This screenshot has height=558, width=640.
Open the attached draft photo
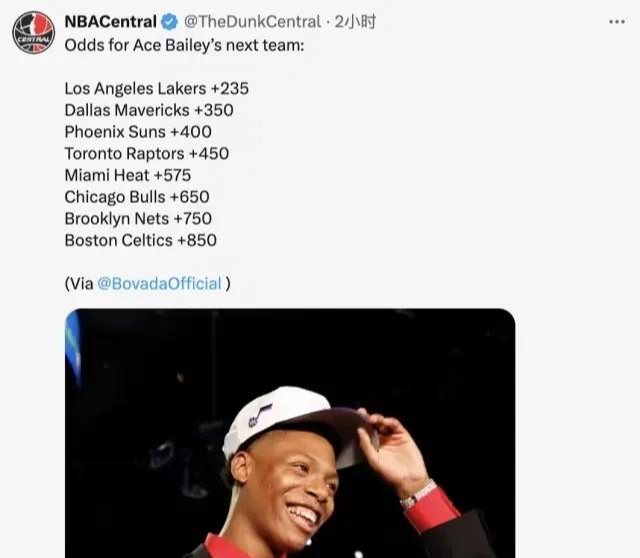(290, 433)
